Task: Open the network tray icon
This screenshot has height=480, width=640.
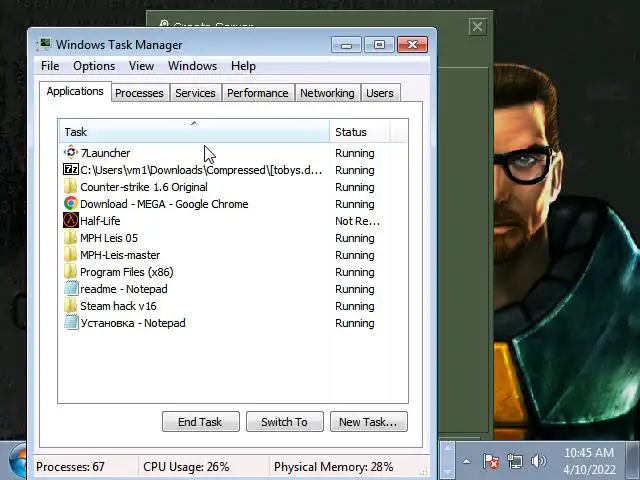Action: coord(515,461)
